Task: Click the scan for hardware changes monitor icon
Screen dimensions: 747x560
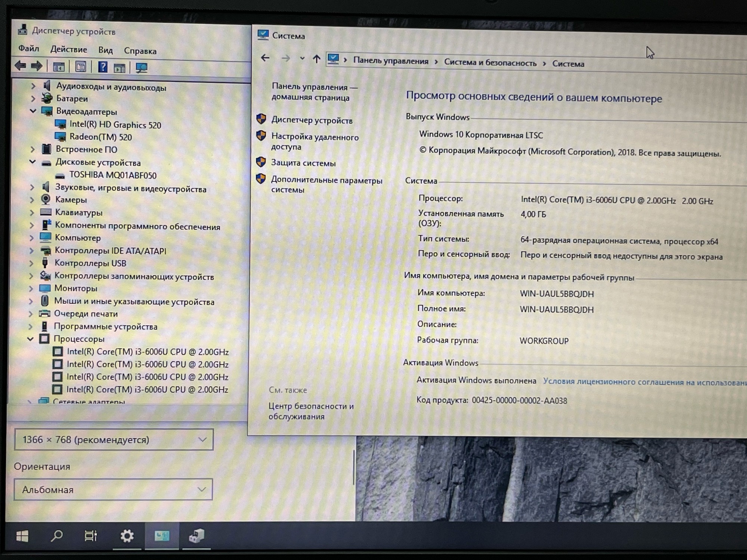Action: tap(142, 68)
